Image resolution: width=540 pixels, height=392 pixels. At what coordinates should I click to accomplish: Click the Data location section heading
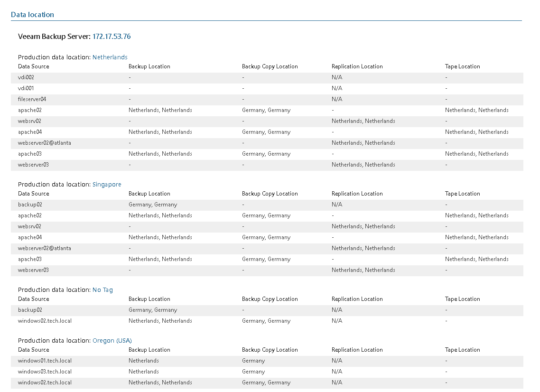point(32,14)
